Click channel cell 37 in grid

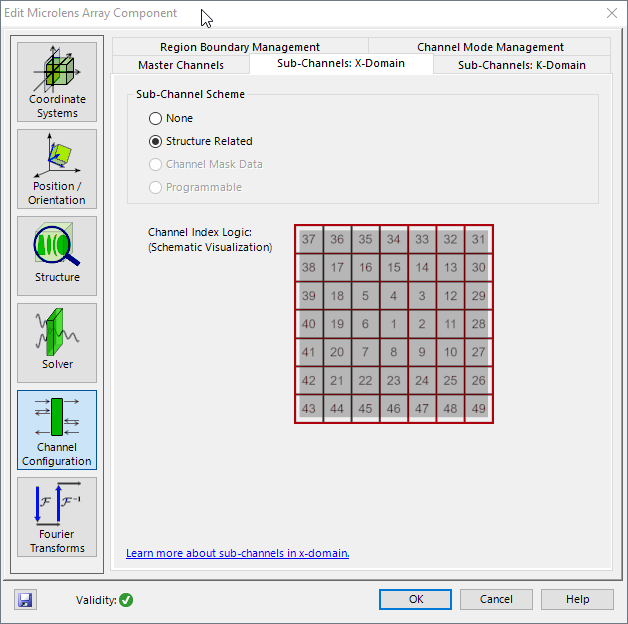pos(309,240)
